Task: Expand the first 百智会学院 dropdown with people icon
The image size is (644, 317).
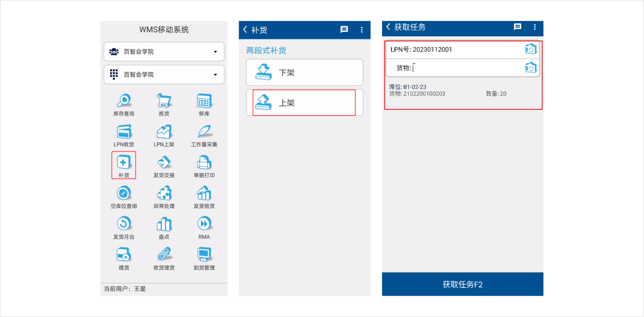Action: 164,52
